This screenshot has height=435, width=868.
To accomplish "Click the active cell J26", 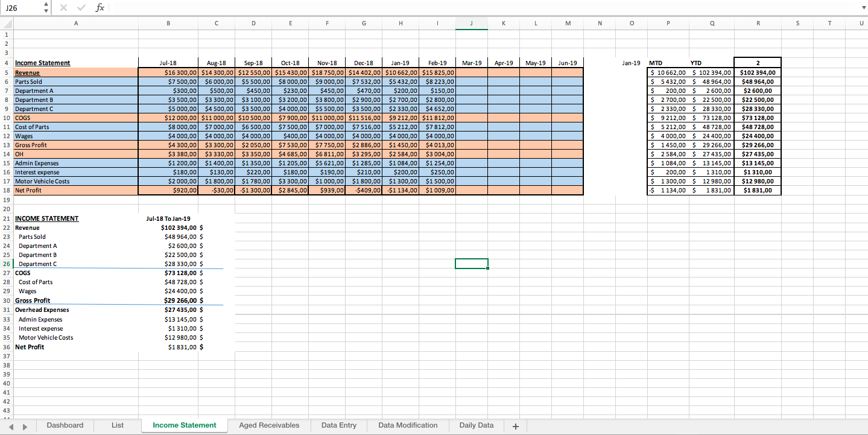I will pos(472,264).
